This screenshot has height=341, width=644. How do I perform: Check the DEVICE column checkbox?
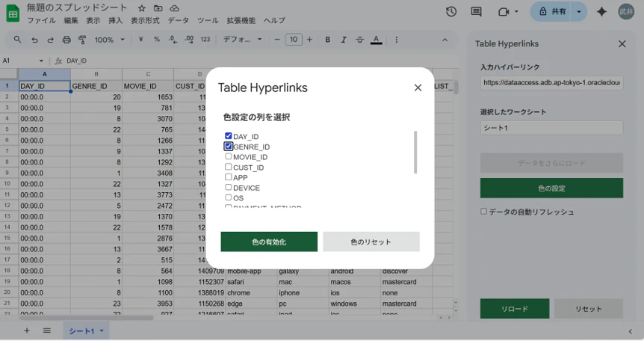click(x=229, y=187)
